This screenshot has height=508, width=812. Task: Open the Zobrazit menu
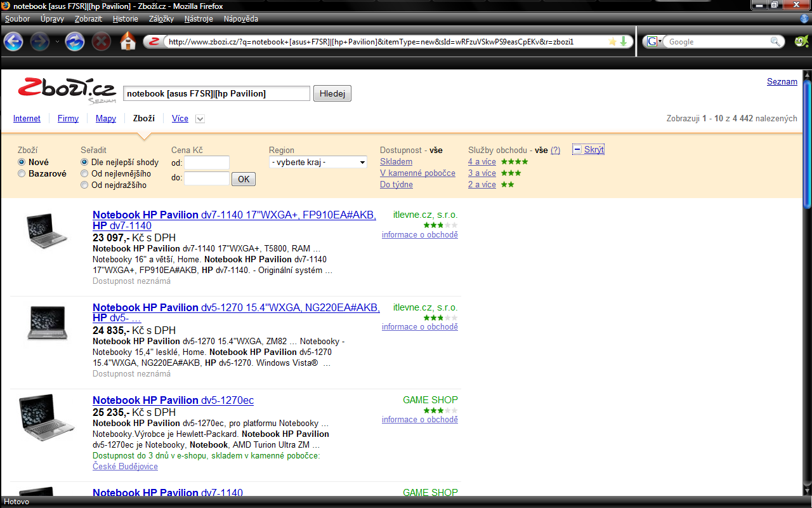click(x=88, y=19)
